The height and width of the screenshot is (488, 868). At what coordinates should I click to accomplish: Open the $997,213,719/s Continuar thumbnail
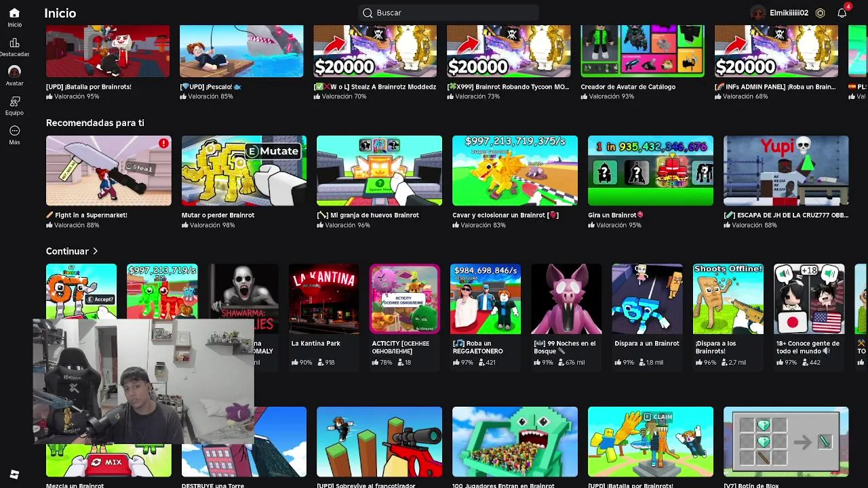[x=162, y=291]
